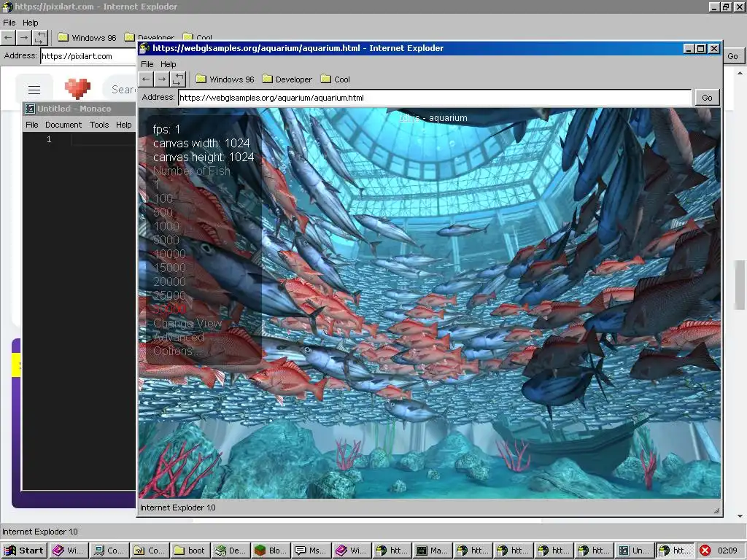Go back in the pixilart browser window
This screenshot has width=747, height=560.
pyautogui.click(x=8, y=37)
